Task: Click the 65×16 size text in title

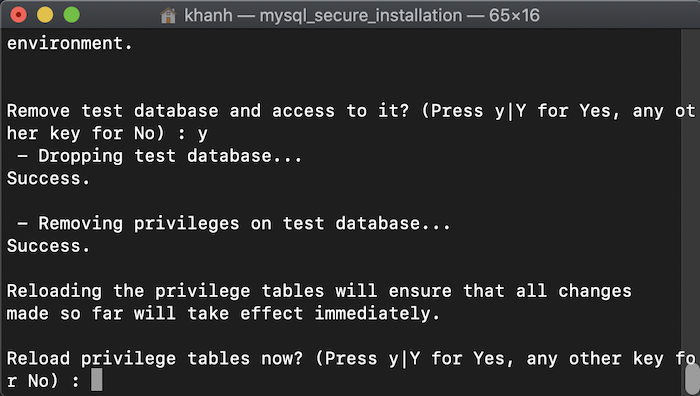Action: click(x=514, y=16)
